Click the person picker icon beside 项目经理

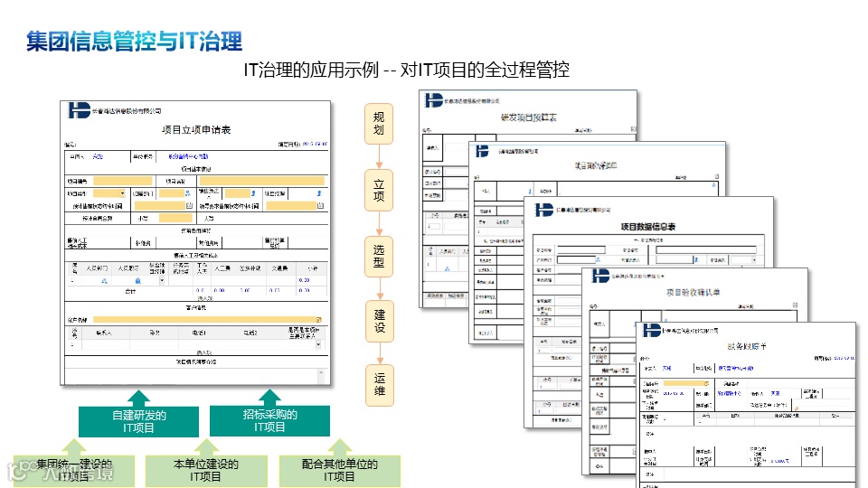coord(319,193)
